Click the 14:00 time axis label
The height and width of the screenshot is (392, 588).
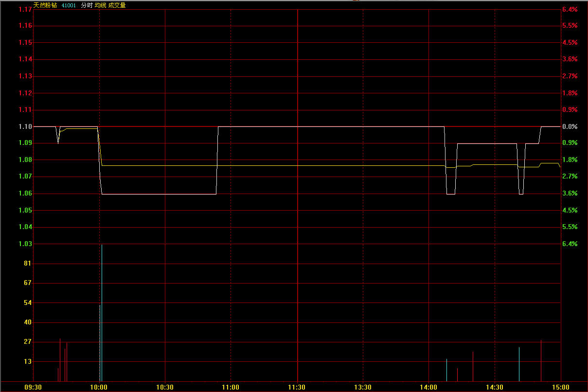[428, 387]
